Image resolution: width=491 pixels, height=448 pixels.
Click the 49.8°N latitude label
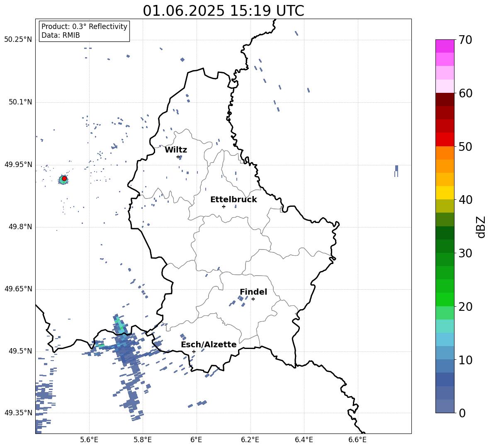tap(20, 227)
